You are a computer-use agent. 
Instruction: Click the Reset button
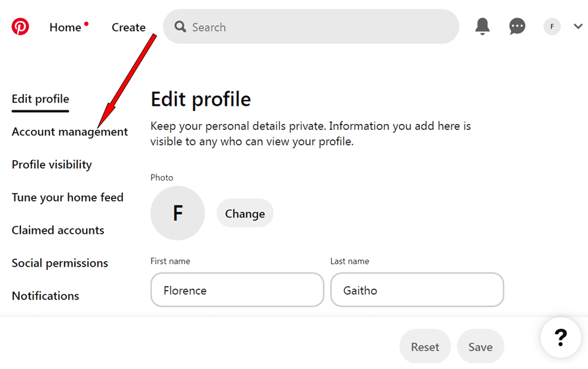tap(425, 347)
